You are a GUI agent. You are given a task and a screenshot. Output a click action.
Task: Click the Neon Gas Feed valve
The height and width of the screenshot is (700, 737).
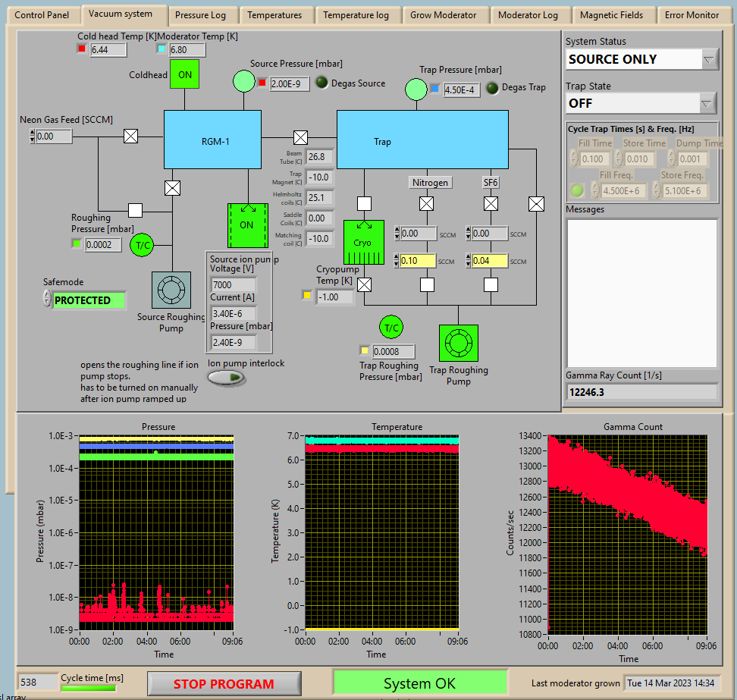pos(130,136)
